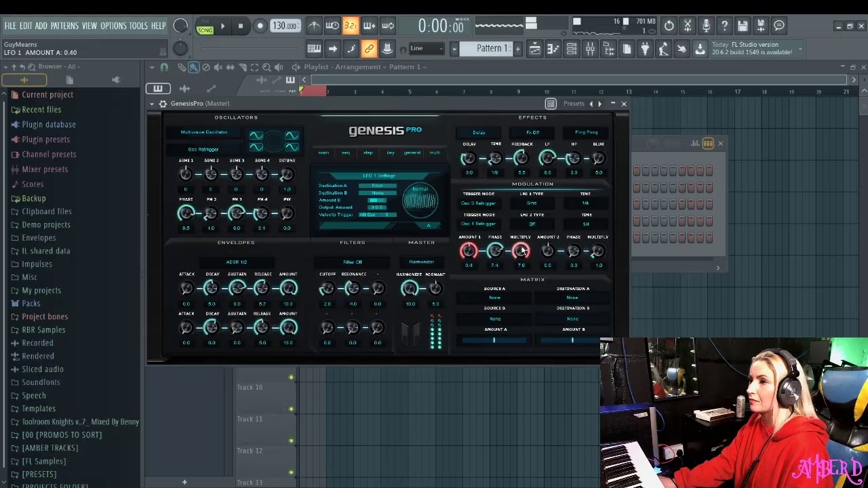This screenshot has width=868, height=488.
Task: Enable wait for input before recording
Action: pyautogui.click(x=332, y=26)
